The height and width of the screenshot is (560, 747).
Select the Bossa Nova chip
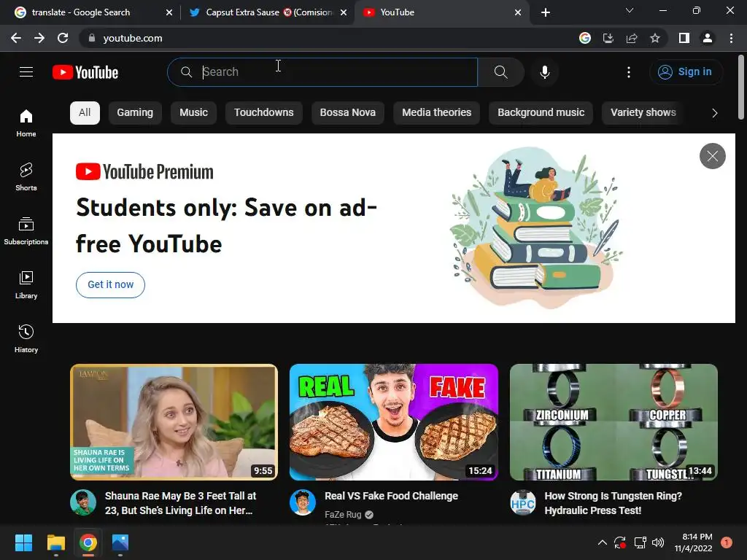tap(348, 113)
